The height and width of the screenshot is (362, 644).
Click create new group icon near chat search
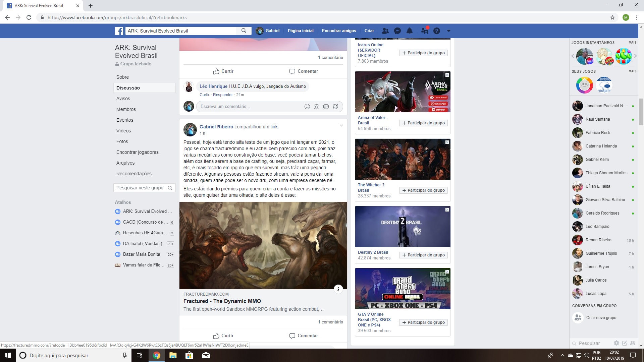click(x=633, y=343)
